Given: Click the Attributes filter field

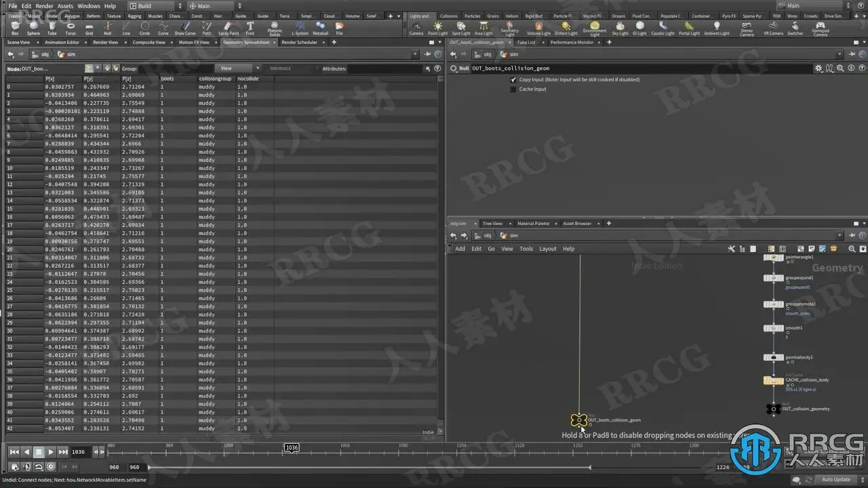Looking at the screenshot, I should pos(384,68).
